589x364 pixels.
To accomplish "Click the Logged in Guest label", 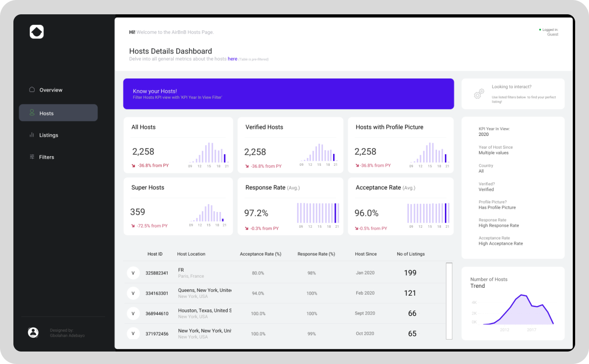I will coord(550,32).
